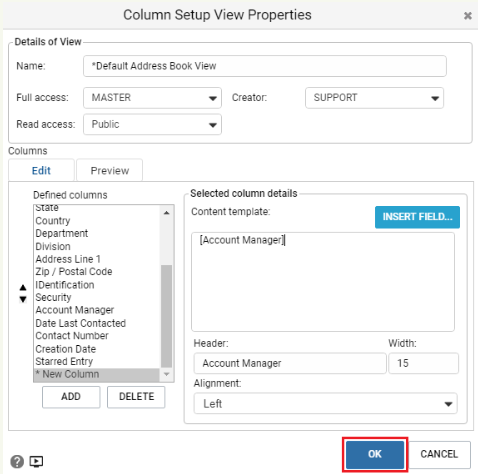Select the Edit tab
Viewport: 478px width, 474px height.
[x=41, y=170]
